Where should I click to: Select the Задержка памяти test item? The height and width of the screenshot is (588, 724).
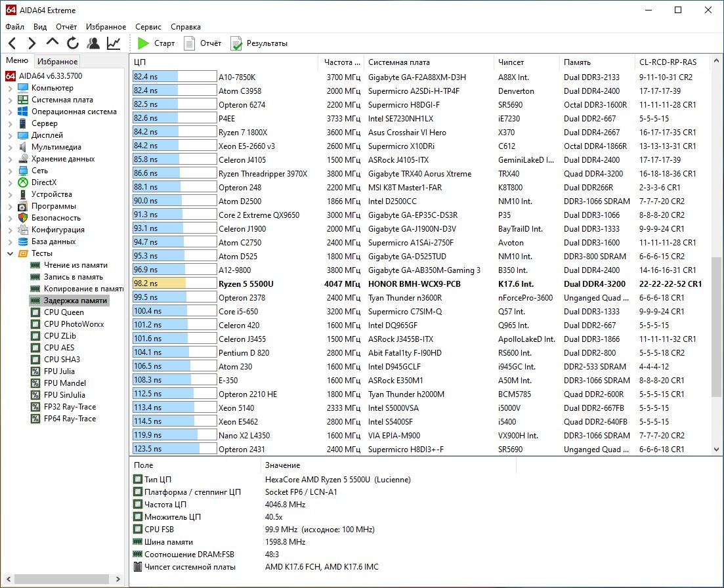70,301
